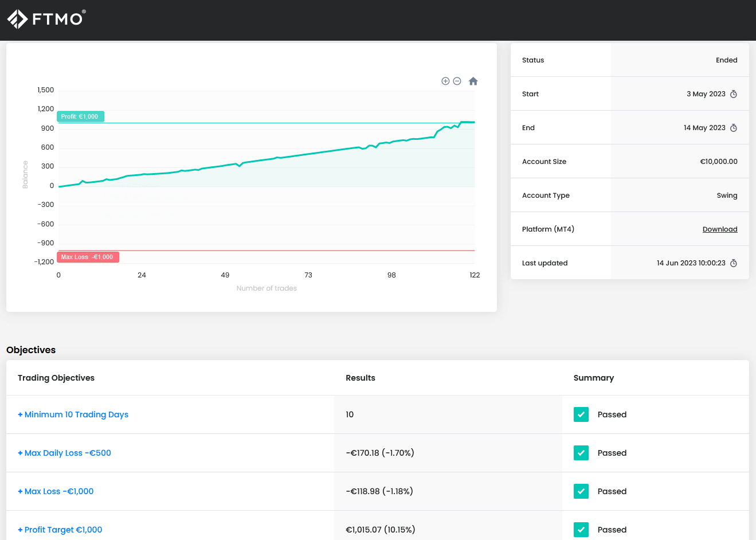Click the 122 tick on trades axis

click(475, 275)
